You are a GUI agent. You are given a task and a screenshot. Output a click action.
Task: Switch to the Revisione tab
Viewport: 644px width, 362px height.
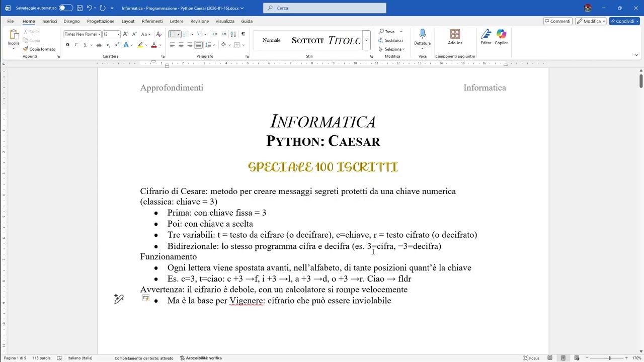(199, 21)
